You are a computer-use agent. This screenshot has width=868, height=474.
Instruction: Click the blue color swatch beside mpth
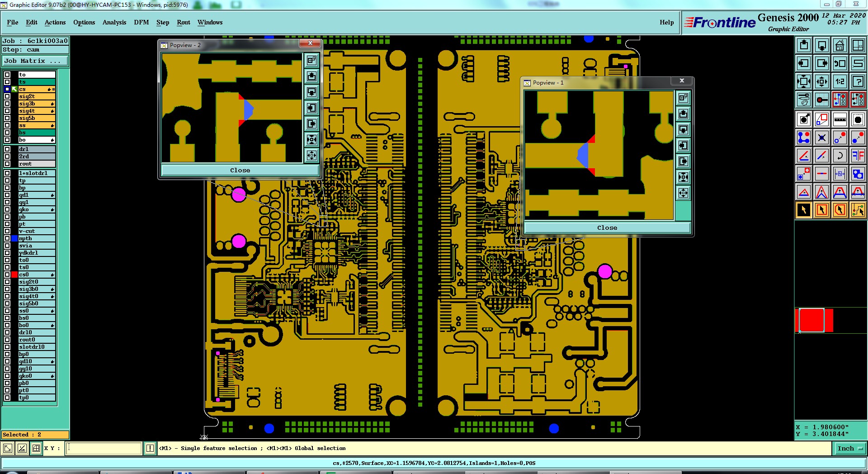coord(14,238)
